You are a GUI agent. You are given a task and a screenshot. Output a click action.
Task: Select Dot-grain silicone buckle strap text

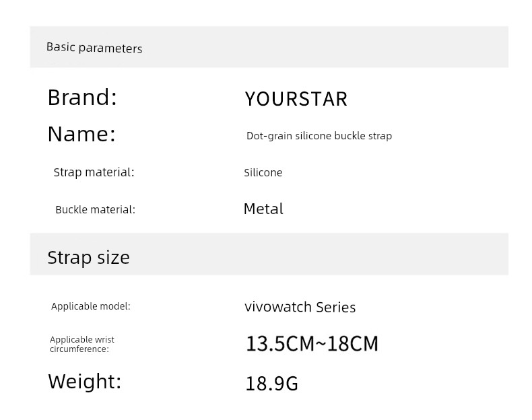tap(319, 136)
